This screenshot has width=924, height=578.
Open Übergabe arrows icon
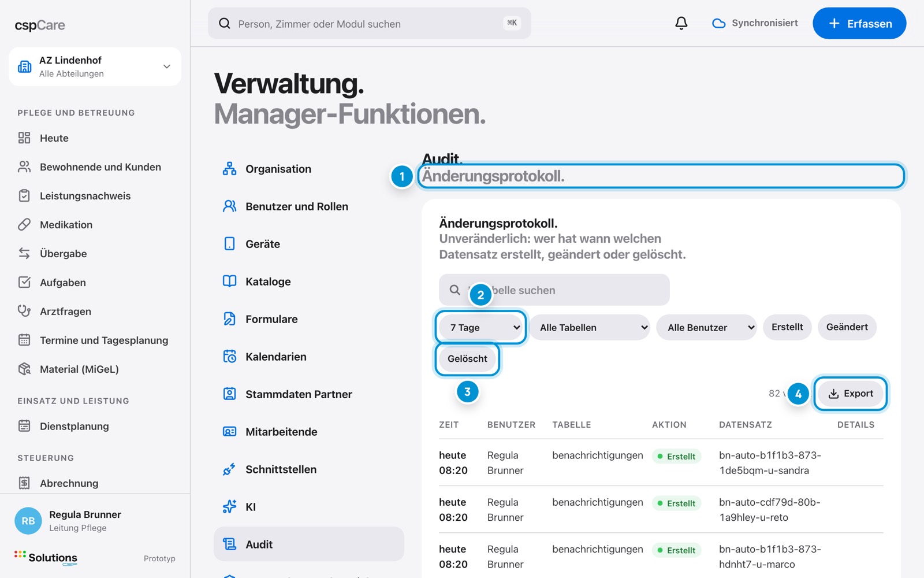pyautogui.click(x=24, y=253)
